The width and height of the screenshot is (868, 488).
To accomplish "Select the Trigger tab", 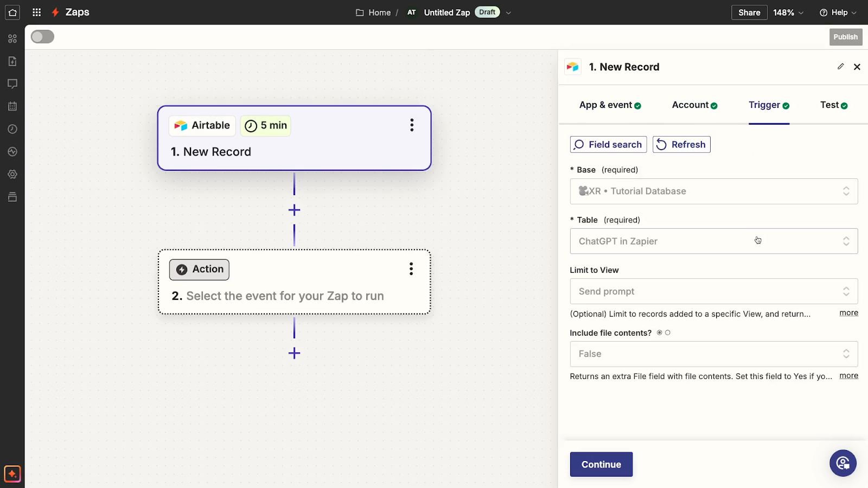I will point(769,105).
